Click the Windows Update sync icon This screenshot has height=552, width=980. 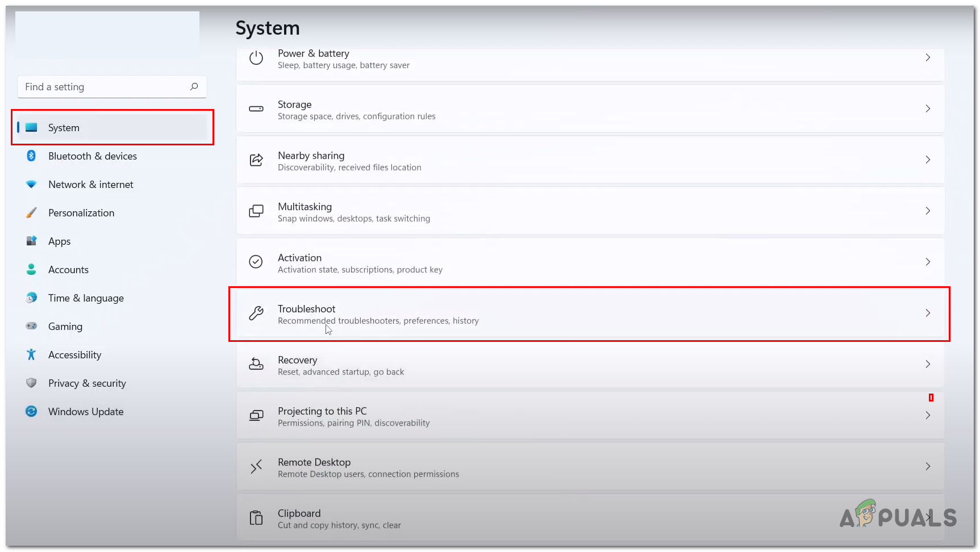(31, 411)
